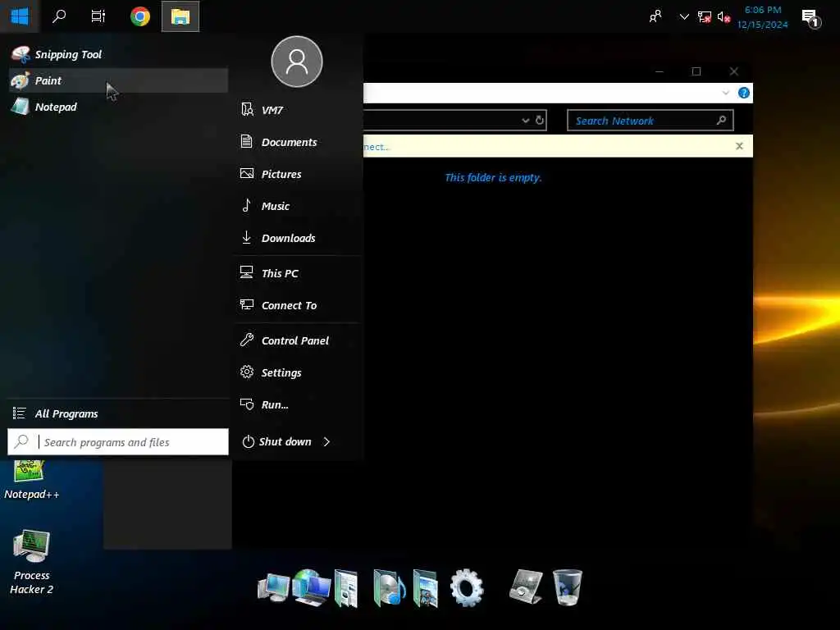Select Connect To in Start menu
Viewport: 840px width, 630px height.
click(x=298, y=305)
